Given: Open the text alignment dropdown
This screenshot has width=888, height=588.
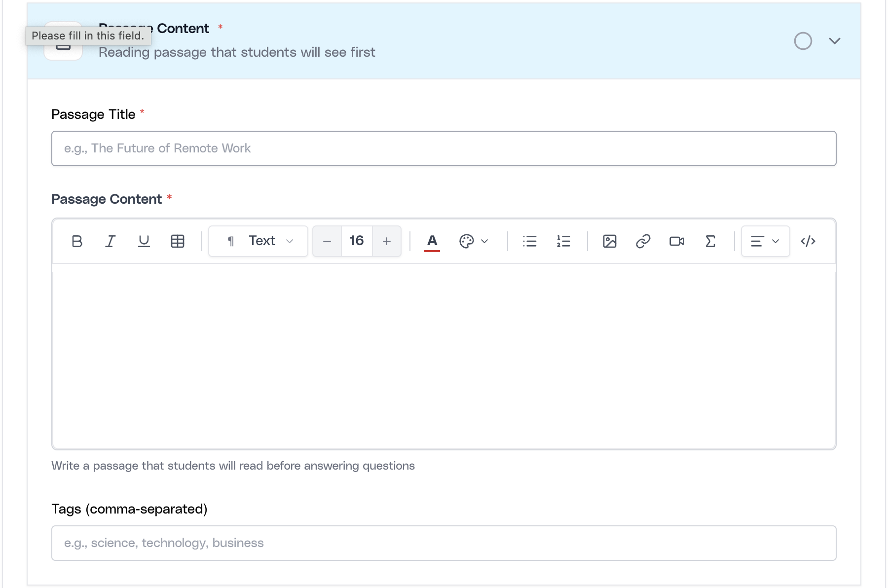Looking at the screenshot, I should coord(765,241).
